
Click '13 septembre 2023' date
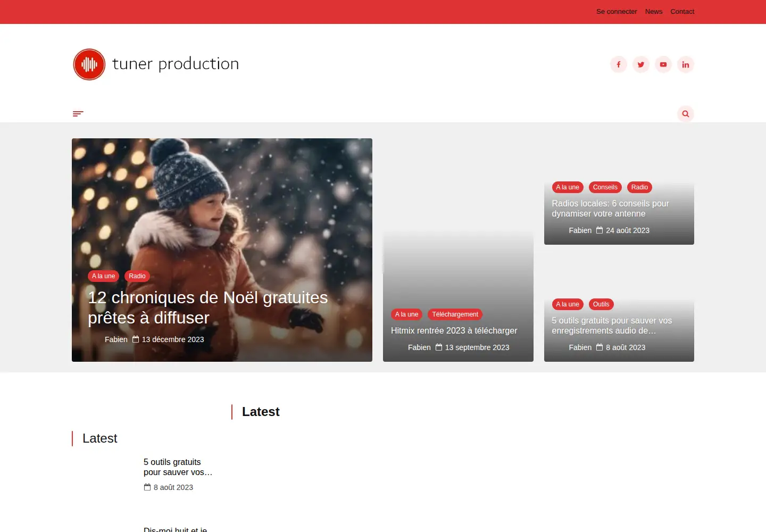click(477, 347)
